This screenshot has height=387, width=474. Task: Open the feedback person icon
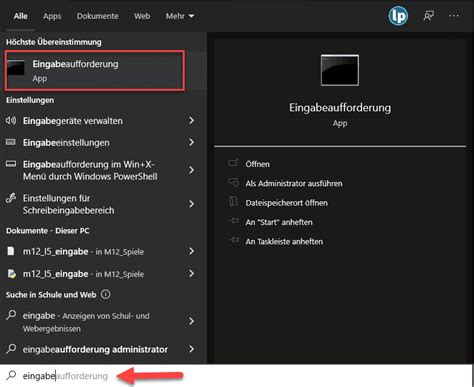428,16
